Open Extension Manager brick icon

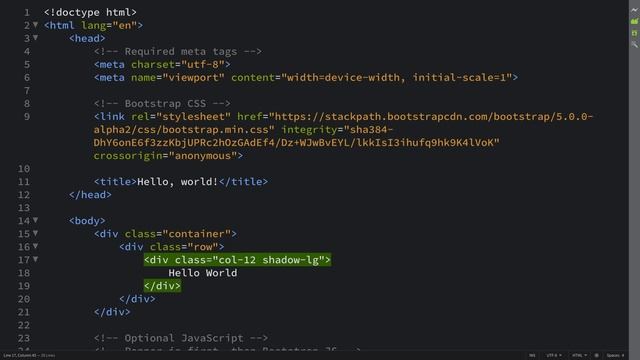[634, 21]
